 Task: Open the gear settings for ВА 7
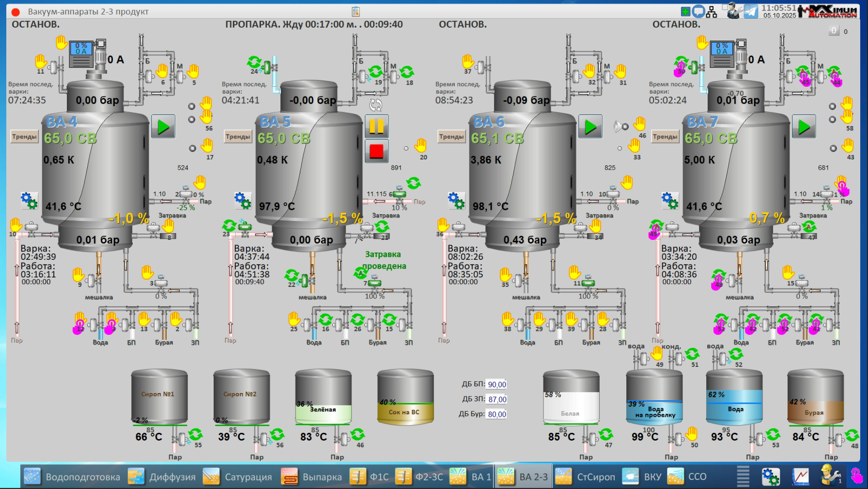pos(669,200)
